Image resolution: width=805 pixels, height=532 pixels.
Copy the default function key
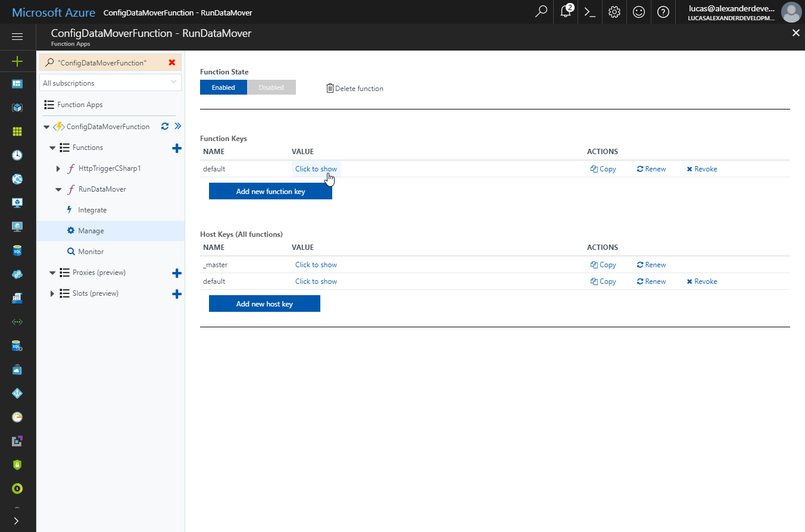tap(603, 169)
